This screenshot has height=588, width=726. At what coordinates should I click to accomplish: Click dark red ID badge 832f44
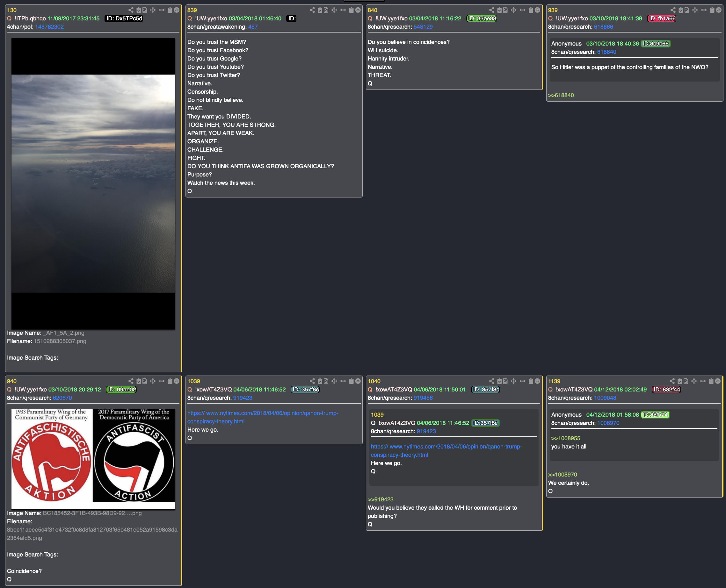click(x=666, y=390)
